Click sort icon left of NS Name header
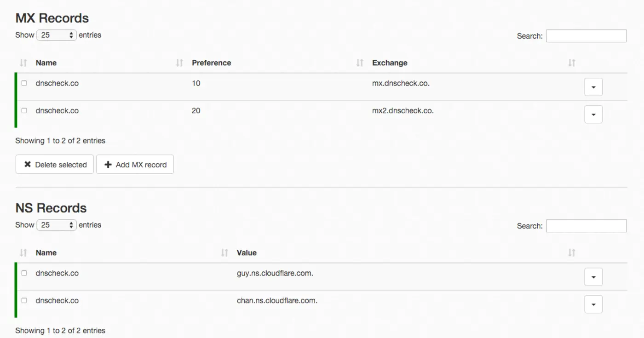This screenshot has width=644, height=338. tap(23, 253)
